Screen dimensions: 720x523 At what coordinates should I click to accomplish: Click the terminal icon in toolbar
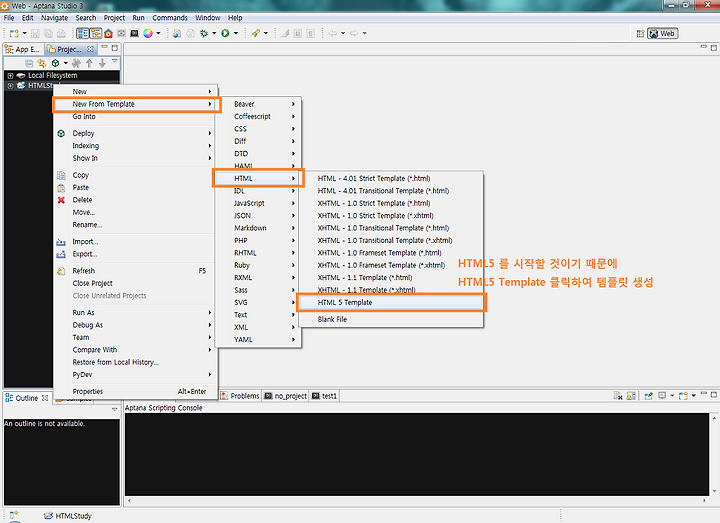tap(134, 33)
